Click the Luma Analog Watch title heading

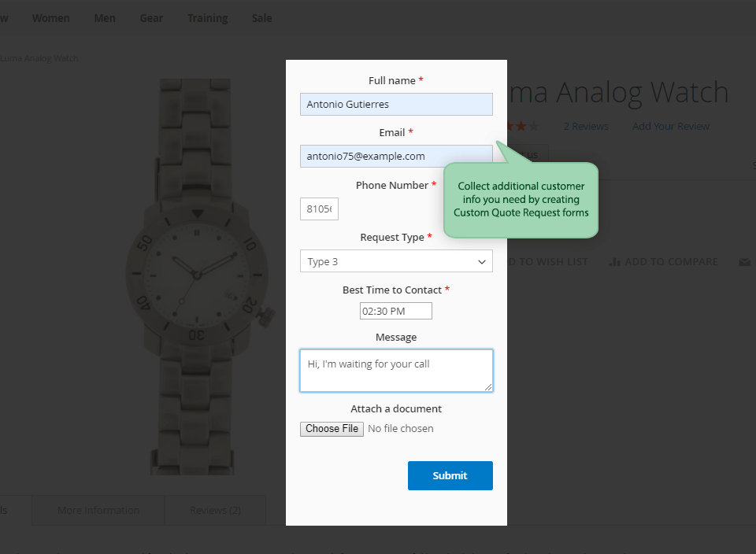tap(618, 92)
